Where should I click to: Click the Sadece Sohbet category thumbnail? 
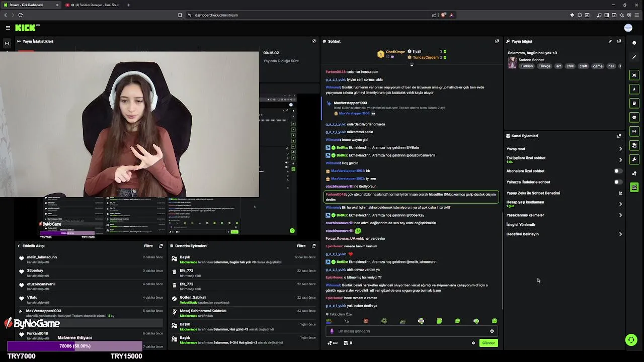tap(512, 63)
